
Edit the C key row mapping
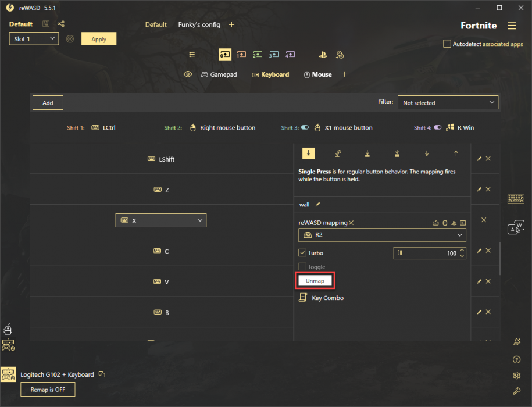click(x=480, y=251)
